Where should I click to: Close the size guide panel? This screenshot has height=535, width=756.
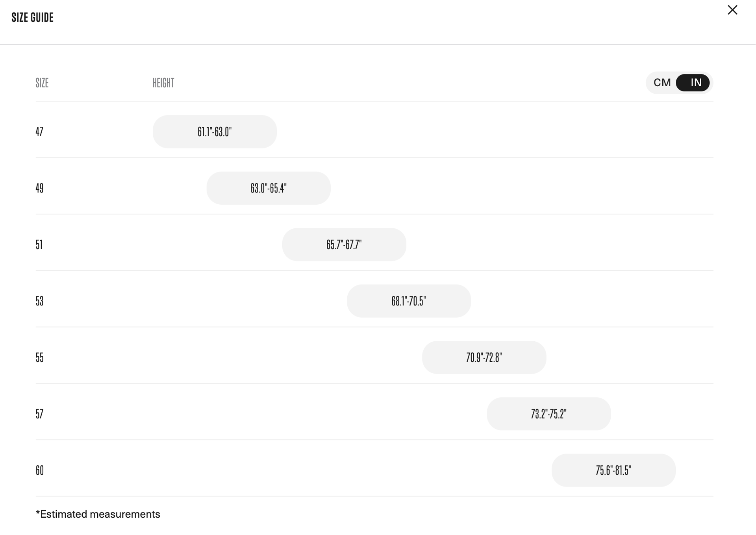[x=732, y=10]
